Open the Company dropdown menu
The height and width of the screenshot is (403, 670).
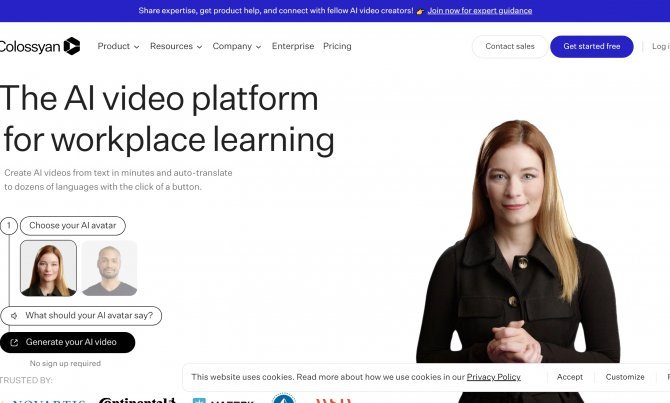point(237,46)
